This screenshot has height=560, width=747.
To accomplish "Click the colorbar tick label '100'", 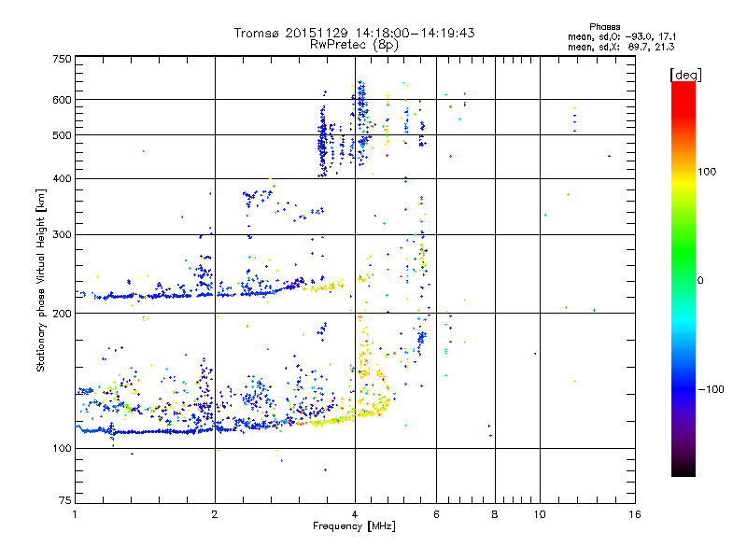I will point(707,172).
